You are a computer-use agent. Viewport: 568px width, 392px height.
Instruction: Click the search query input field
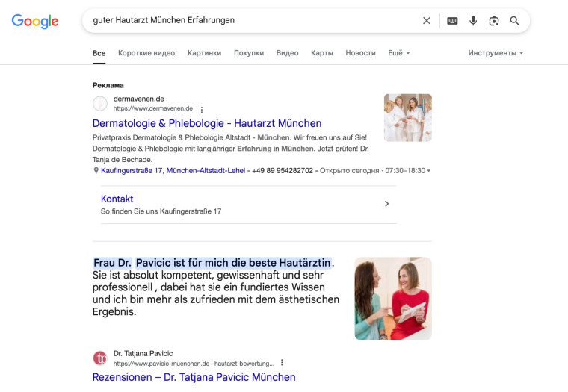253,20
